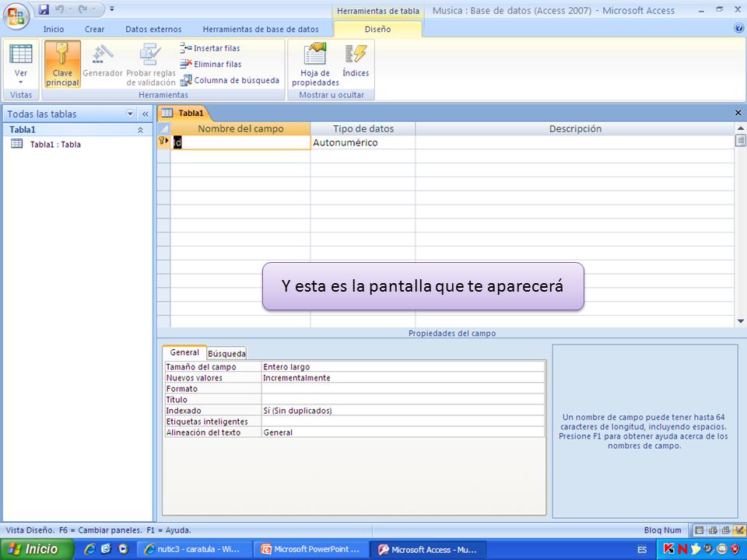The height and width of the screenshot is (560, 747).
Task: Switch to Microsoft PowerPoint taskbar window
Action: (310, 549)
